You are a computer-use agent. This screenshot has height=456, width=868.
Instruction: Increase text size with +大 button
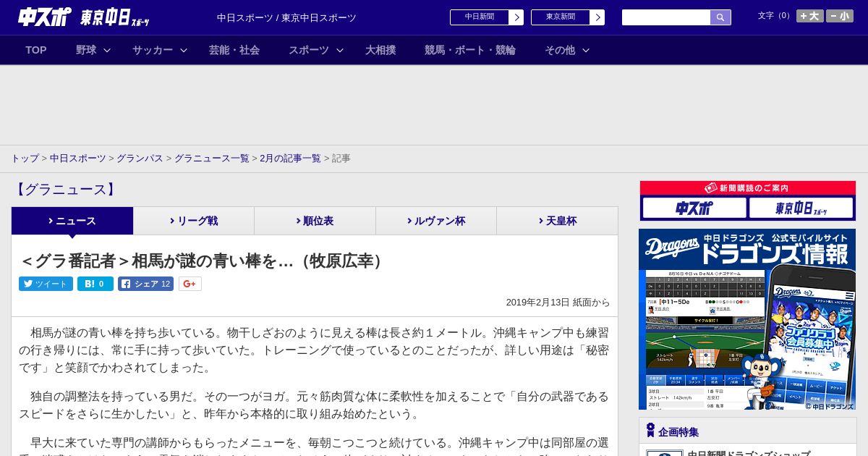(809, 16)
